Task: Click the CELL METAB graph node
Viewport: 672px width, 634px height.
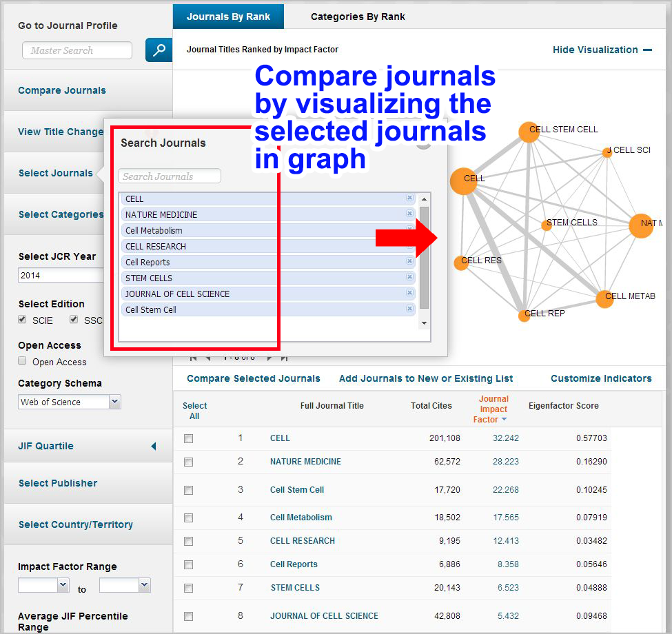Action: pos(604,298)
